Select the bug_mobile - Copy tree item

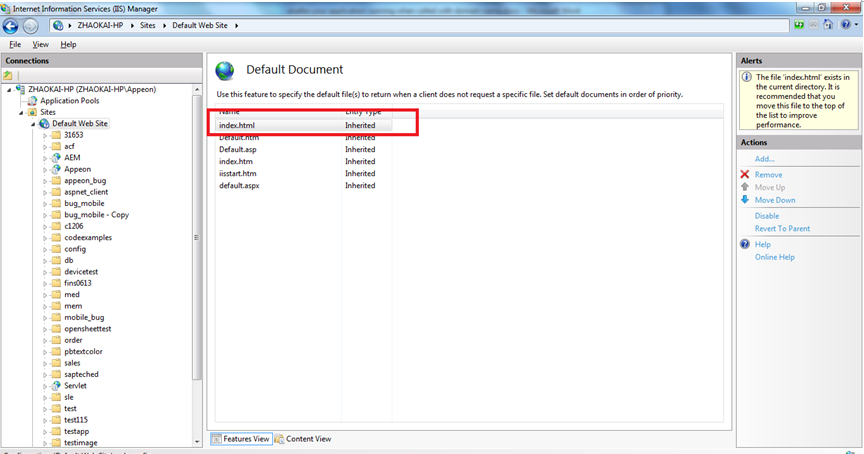[96, 215]
